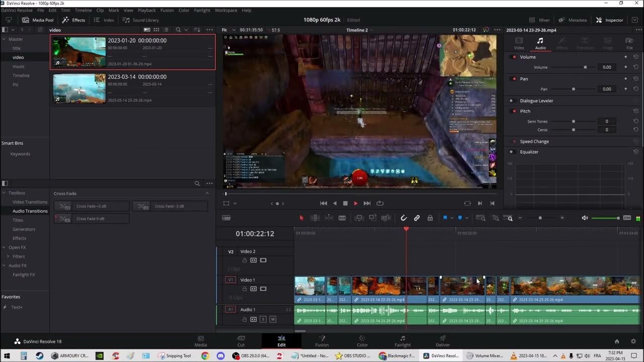Open the Mixer panel
This screenshot has height=362, width=644.
tap(539, 20)
